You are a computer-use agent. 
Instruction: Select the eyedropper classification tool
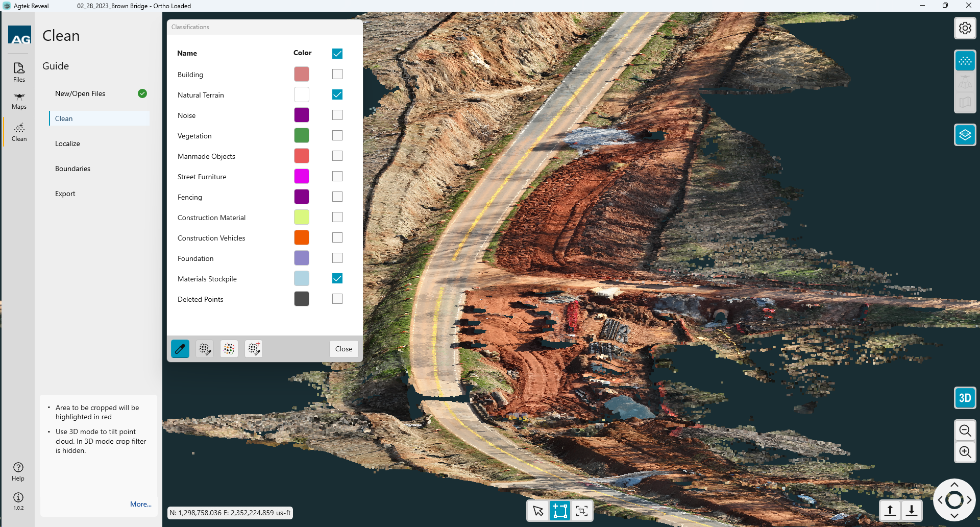(x=180, y=349)
